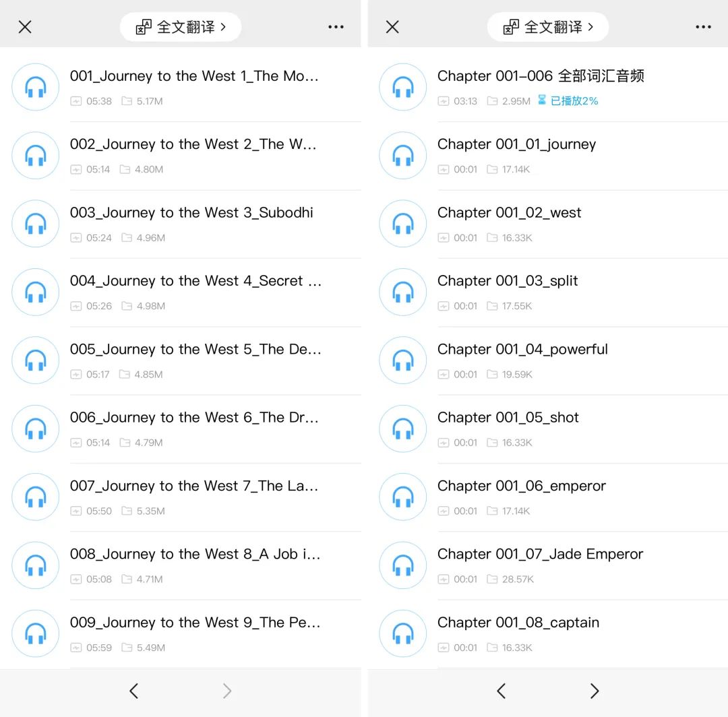Go back using right panel's back arrow
Viewport: 728px width, 717px height.
click(x=501, y=691)
